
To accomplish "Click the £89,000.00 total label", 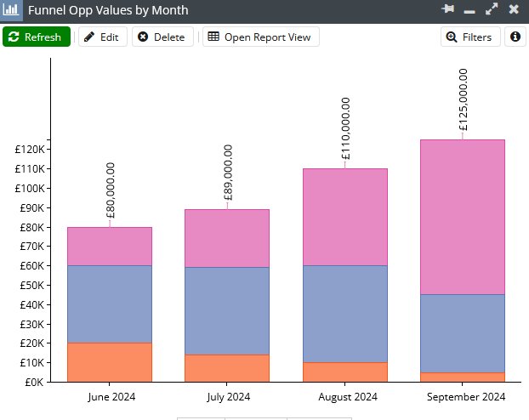I will click(228, 173).
